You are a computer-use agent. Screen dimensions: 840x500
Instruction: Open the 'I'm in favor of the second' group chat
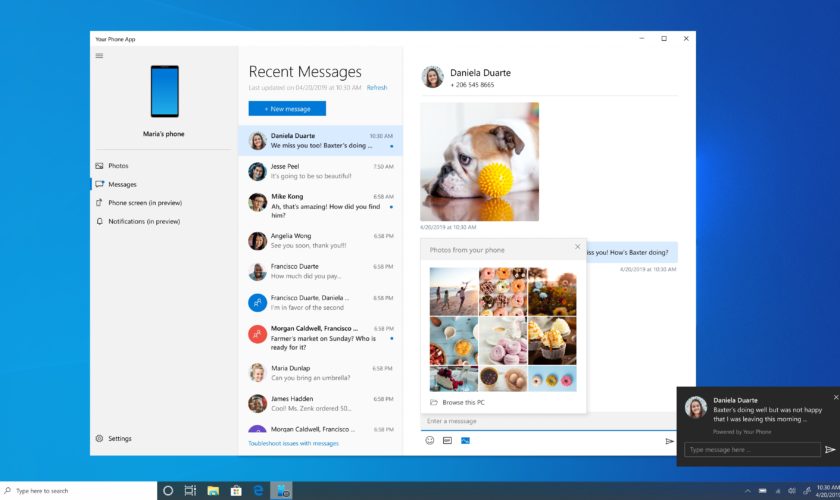(x=320, y=302)
